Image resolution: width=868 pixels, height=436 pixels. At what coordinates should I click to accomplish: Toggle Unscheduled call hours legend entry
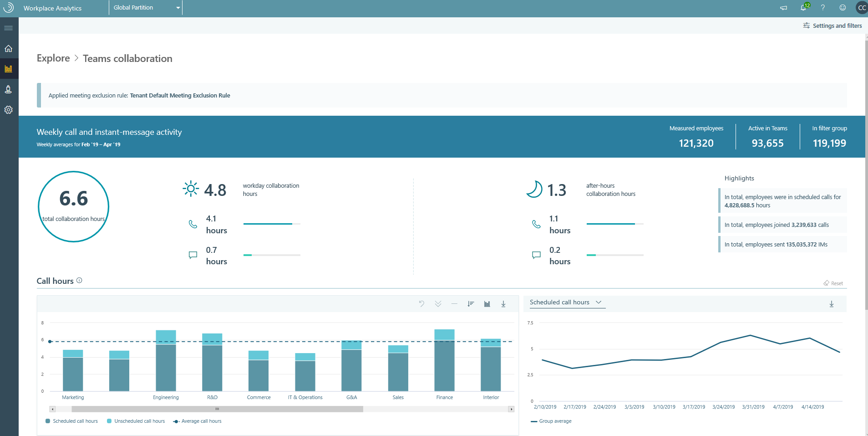(136, 421)
